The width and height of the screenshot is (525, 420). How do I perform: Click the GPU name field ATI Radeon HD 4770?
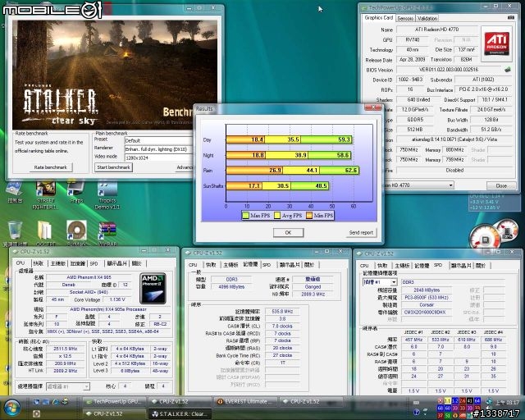(x=436, y=30)
